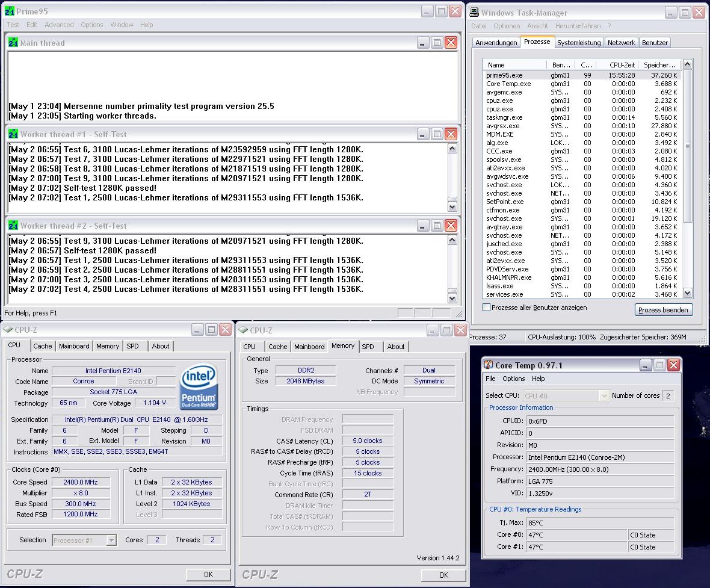This screenshot has width=710, height=588.
Task: Click Worker thread #1 scrollbar up arrow
Action: tap(452, 149)
